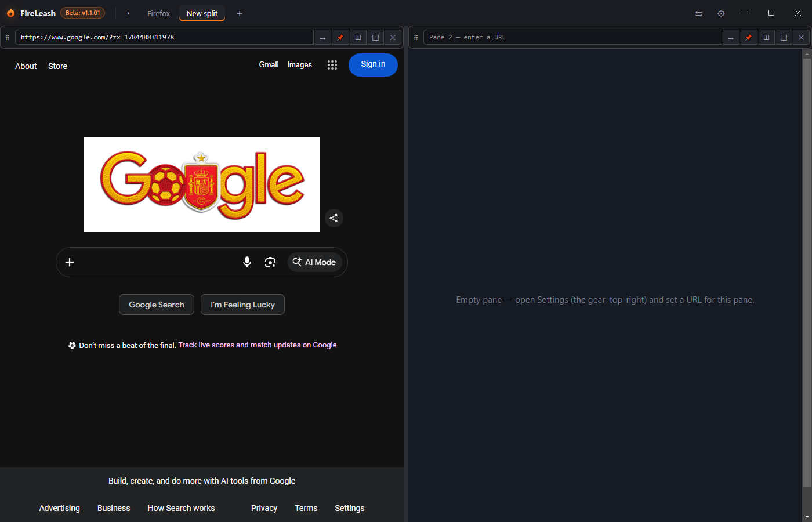Click the small triangle collapse arrow beside the tabs
Screen dimensions: 812x522
click(x=128, y=13)
